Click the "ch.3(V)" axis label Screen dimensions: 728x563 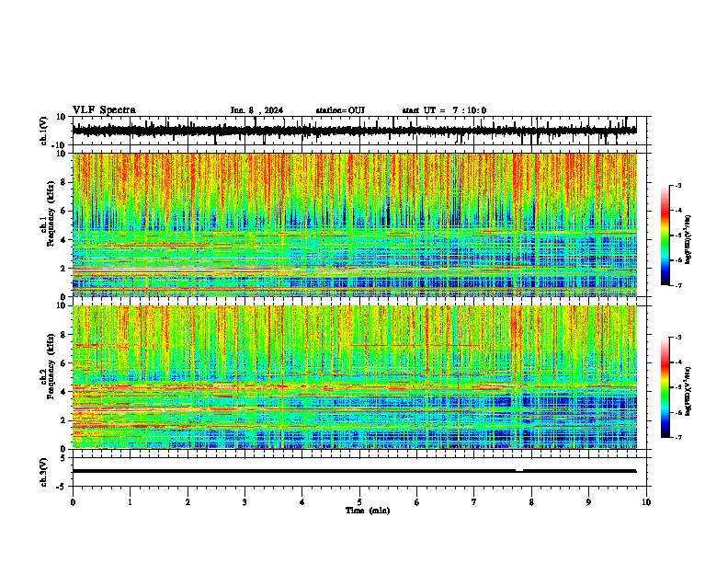(x=44, y=472)
